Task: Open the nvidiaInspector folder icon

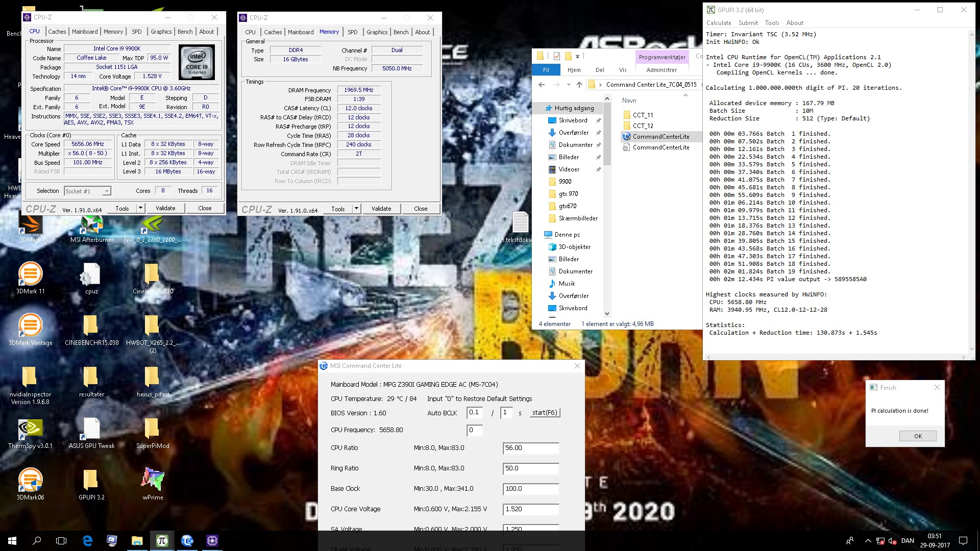Action: (x=30, y=384)
